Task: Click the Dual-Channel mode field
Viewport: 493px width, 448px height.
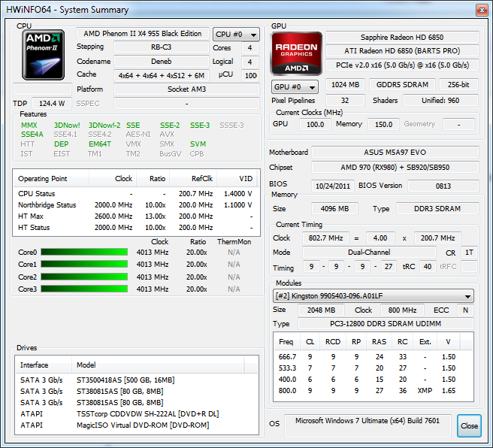Action: tap(369, 252)
